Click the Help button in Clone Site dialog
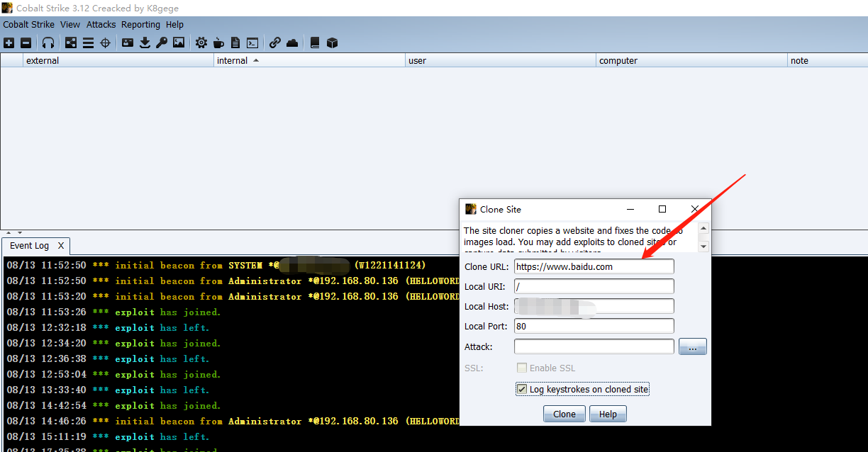 tap(608, 414)
